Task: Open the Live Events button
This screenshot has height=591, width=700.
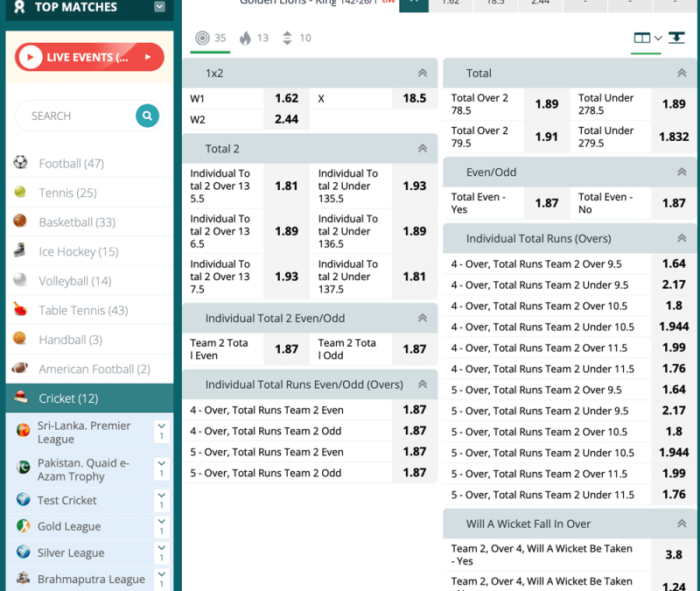Action: tap(90, 57)
